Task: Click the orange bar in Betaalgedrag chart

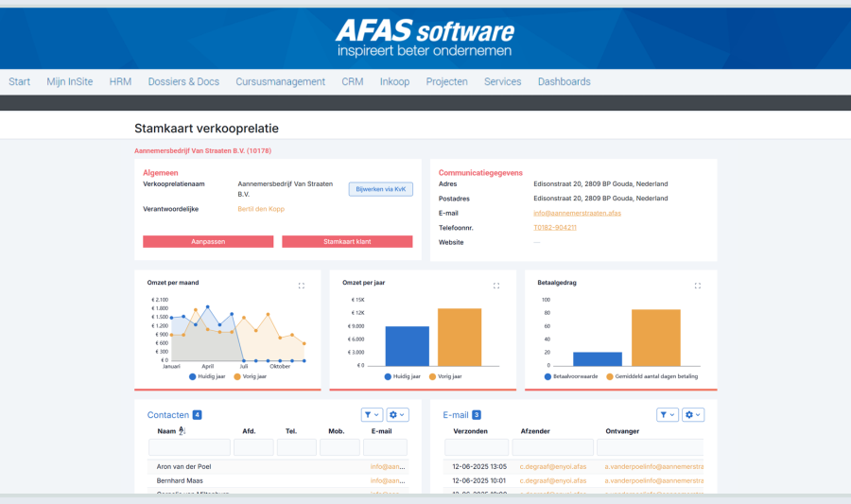Action: pyautogui.click(x=655, y=338)
